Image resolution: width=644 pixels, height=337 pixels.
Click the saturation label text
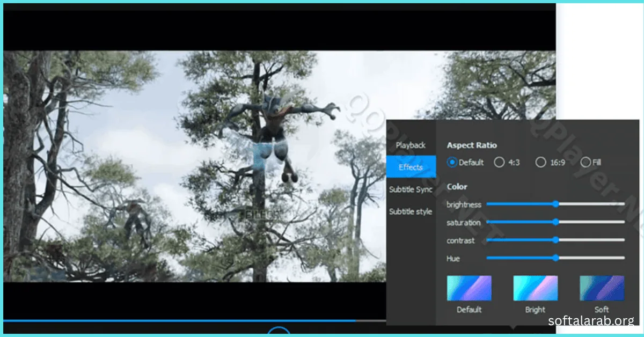464,222
